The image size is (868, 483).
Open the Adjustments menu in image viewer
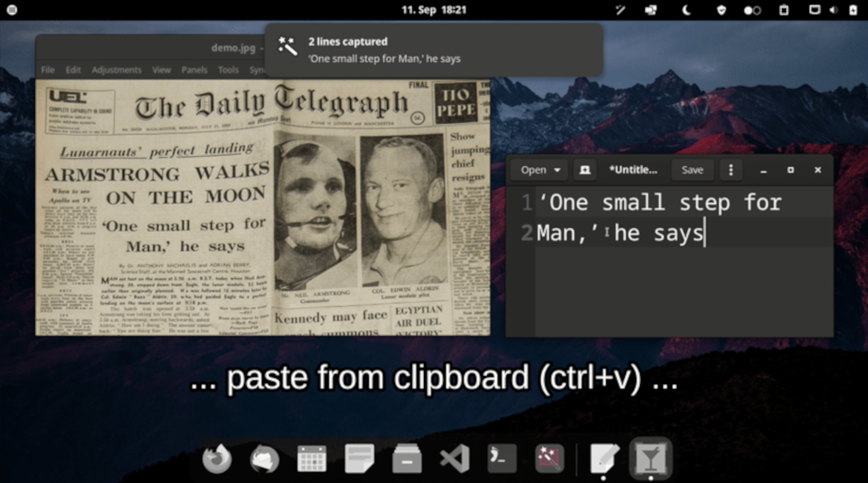(117, 70)
